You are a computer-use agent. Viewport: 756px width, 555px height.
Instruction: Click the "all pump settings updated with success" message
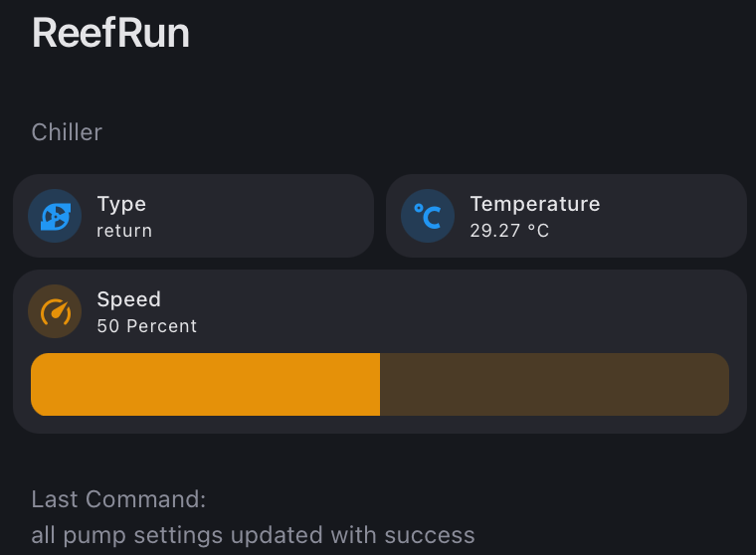point(253,535)
